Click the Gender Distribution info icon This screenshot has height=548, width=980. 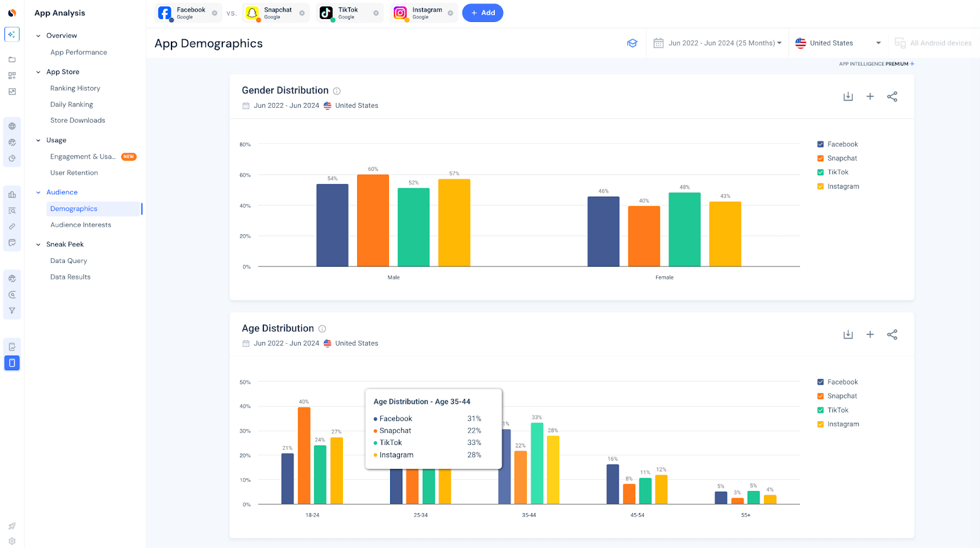point(337,91)
